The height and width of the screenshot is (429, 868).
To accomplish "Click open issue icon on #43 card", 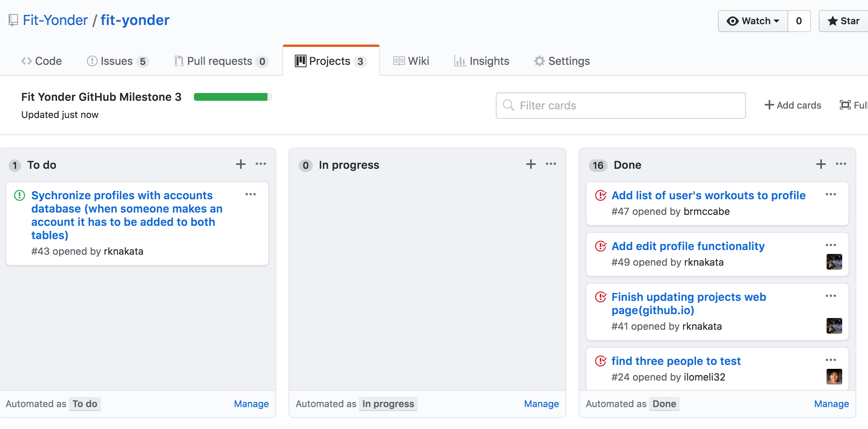I will pyautogui.click(x=20, y=195).
